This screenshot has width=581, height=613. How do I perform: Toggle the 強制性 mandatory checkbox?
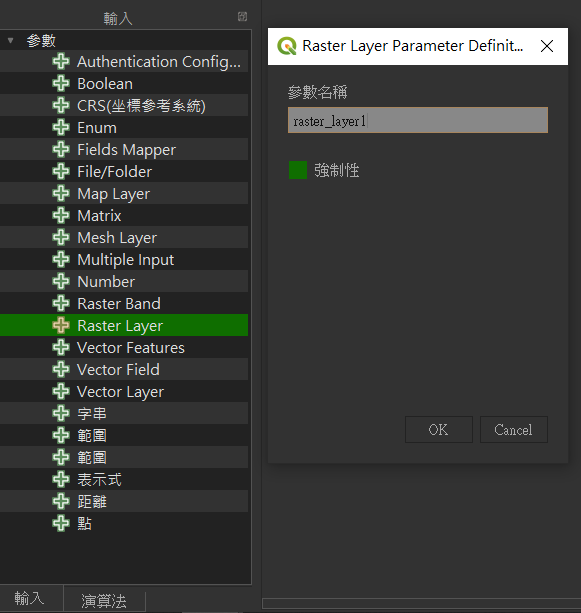click(x=298, y=170)
